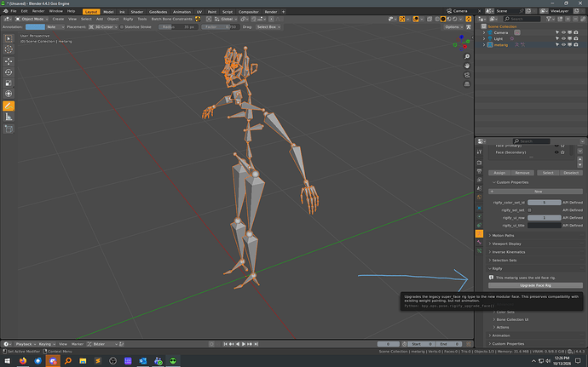Select the Measure tool
This screenshot has height=367, width=588.
click(x=9, y=117)
